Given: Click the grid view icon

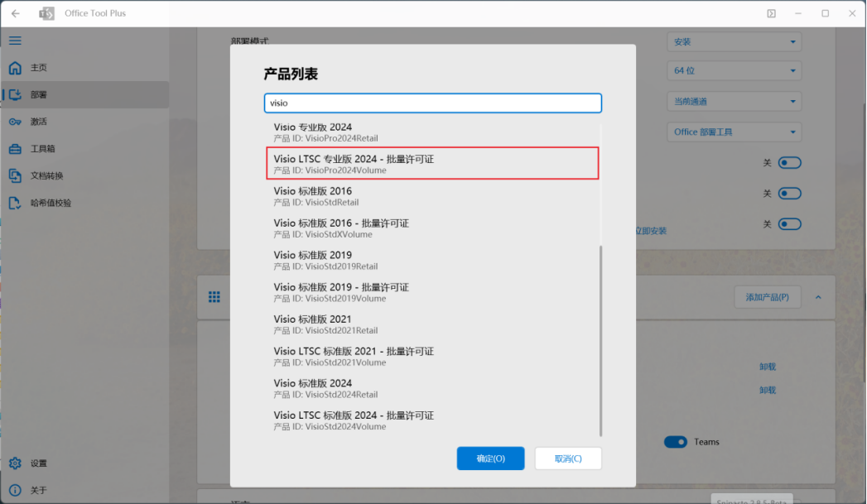Looking at the screenshot, I should tap(214, 297).
